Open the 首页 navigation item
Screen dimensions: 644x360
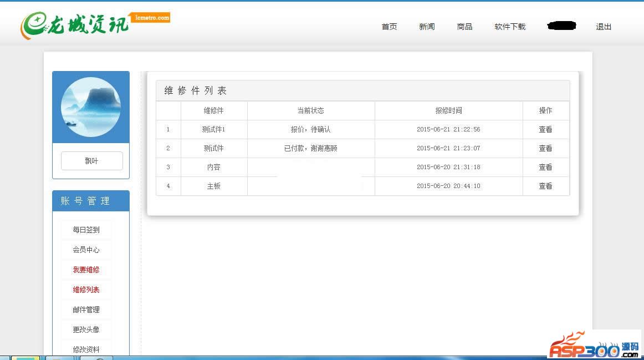pos(389,27)
